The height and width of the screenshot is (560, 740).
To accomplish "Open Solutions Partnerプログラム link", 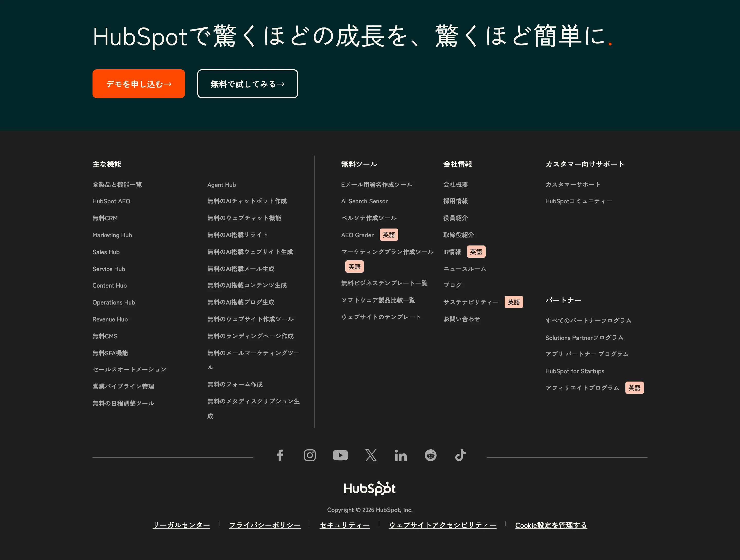I will 584,338.
